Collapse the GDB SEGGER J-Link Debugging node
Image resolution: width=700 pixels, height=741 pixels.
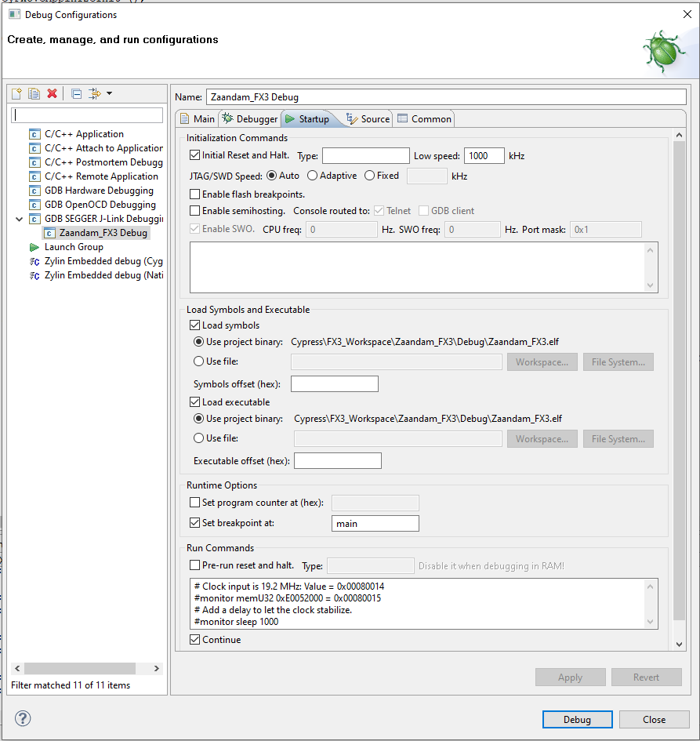(x=18, y=218)
